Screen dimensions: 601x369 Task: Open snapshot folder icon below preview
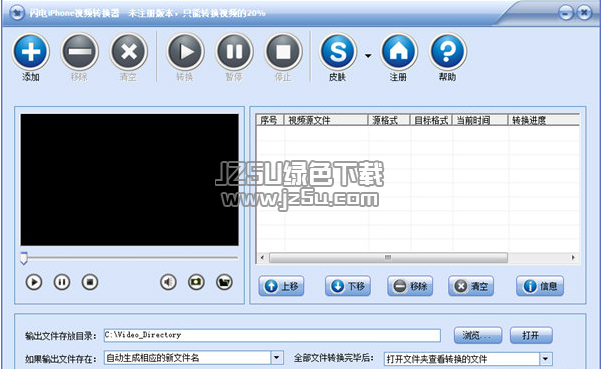coord(224,282)
